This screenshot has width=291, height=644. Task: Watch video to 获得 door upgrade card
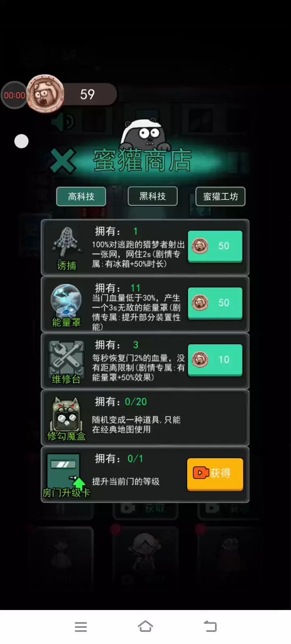point(215,474)
